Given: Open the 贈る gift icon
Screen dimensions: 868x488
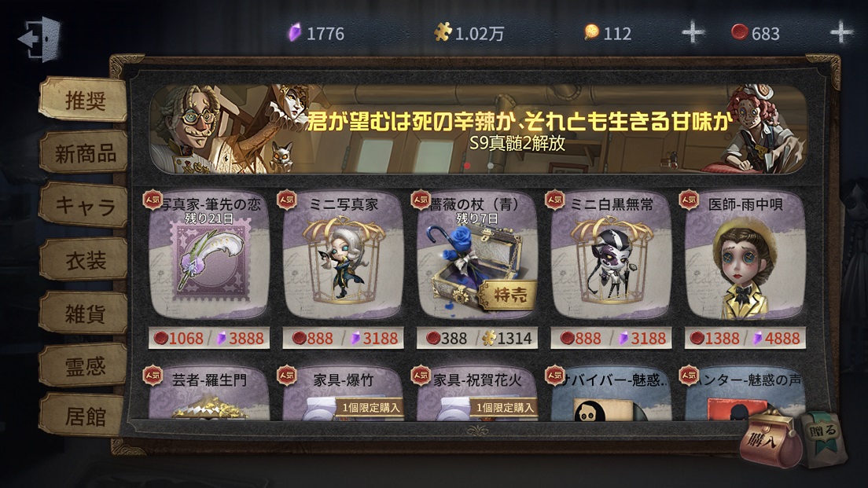Looking at the screenshot, I should 824,437.
